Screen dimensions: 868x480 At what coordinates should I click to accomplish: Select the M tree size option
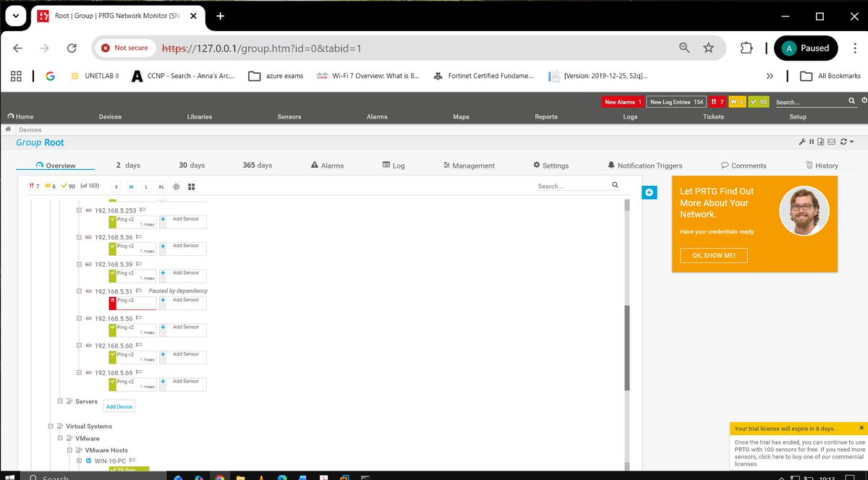[131, 187]
